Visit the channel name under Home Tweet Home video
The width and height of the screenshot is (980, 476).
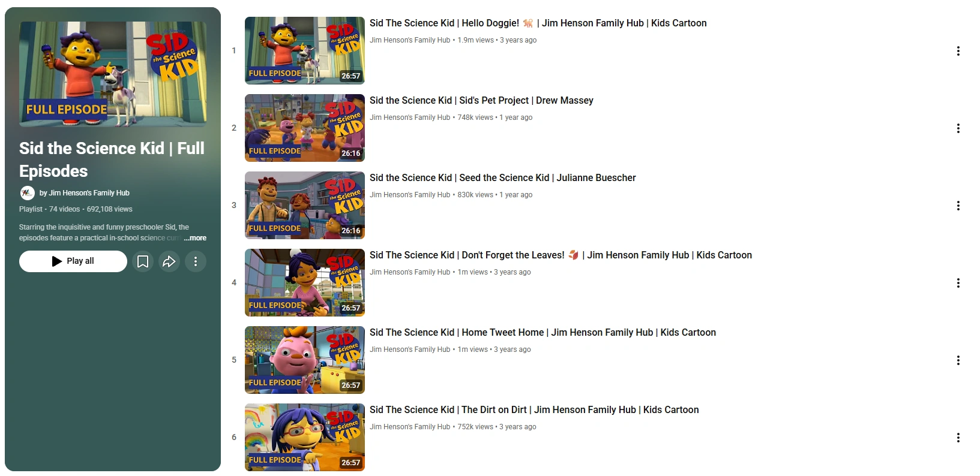(410, 350)
